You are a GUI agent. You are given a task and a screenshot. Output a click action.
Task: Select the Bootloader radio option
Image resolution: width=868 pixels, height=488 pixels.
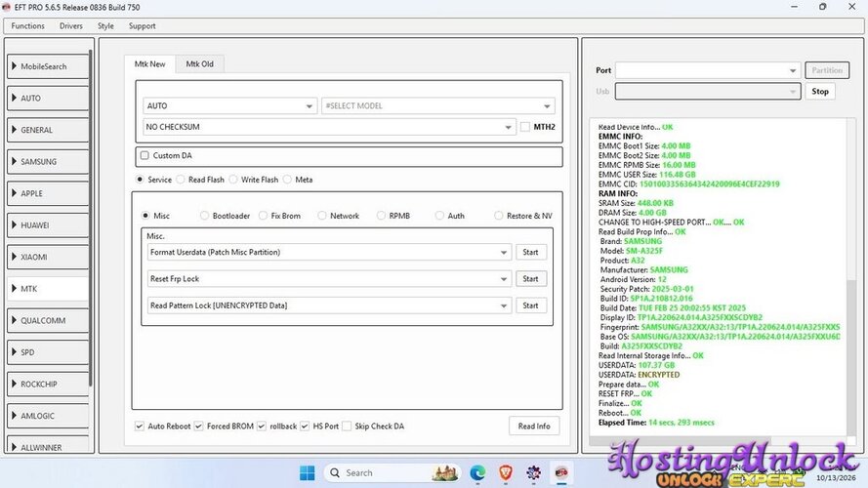click(x=204, y=216)
